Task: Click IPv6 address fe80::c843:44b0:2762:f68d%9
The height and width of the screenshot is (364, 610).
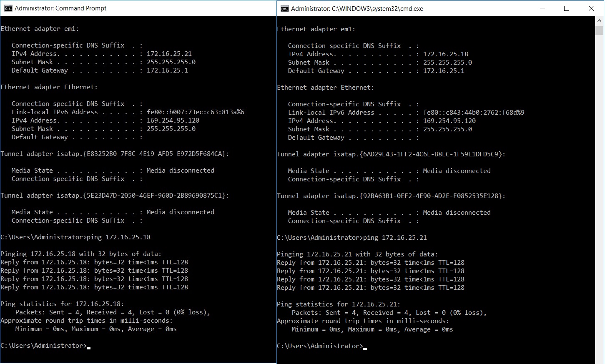Action: (x=474, y=113)
